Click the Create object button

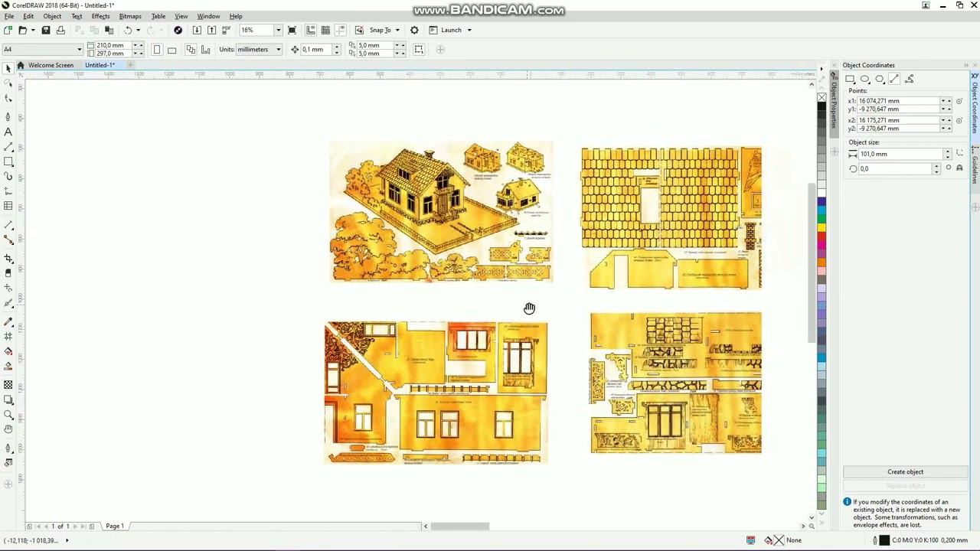(x=905, y=472)
